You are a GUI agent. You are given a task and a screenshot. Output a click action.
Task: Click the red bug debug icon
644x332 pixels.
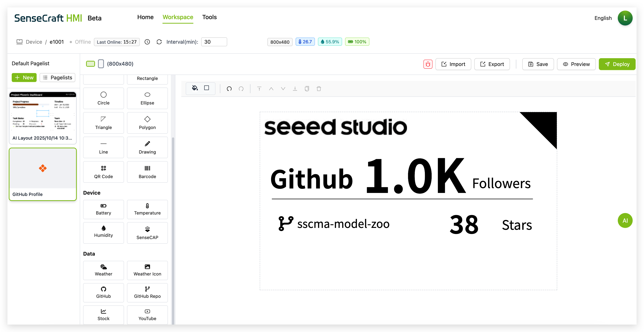[428, 64]
